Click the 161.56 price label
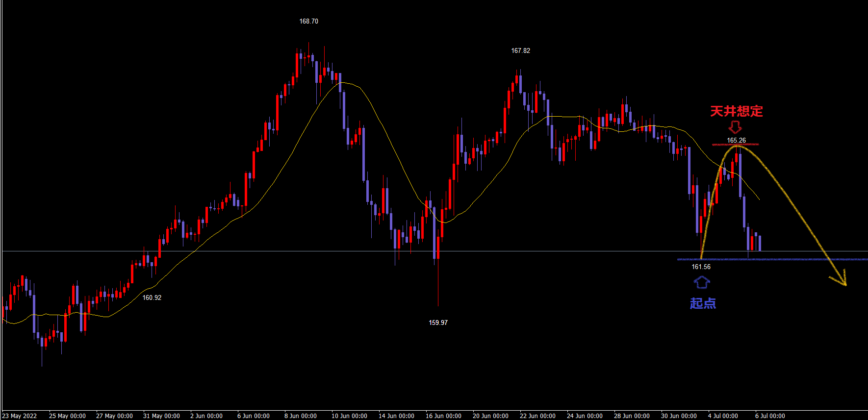 pyautogui.click(x=701, y=267)
